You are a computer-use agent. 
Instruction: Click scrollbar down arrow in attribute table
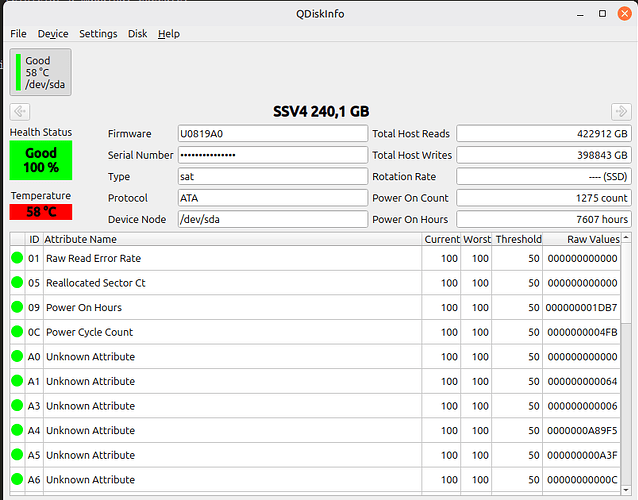(x=626, y=490)
